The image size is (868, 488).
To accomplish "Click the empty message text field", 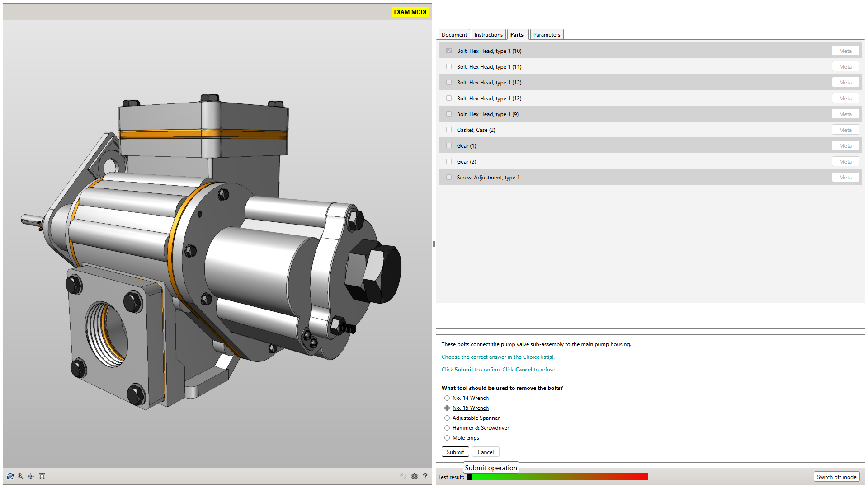I will click(x=650, y=319).
